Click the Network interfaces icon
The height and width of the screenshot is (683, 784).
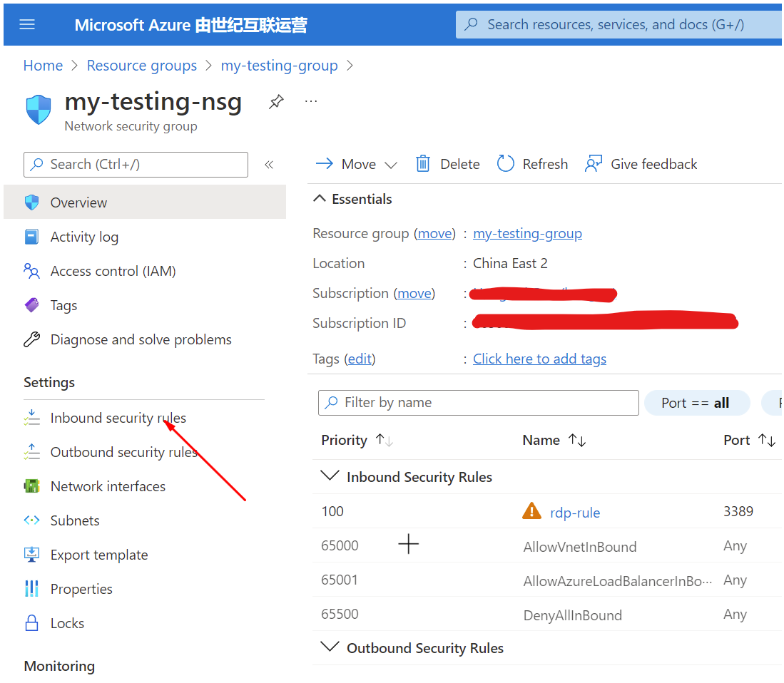click(32, 486)
